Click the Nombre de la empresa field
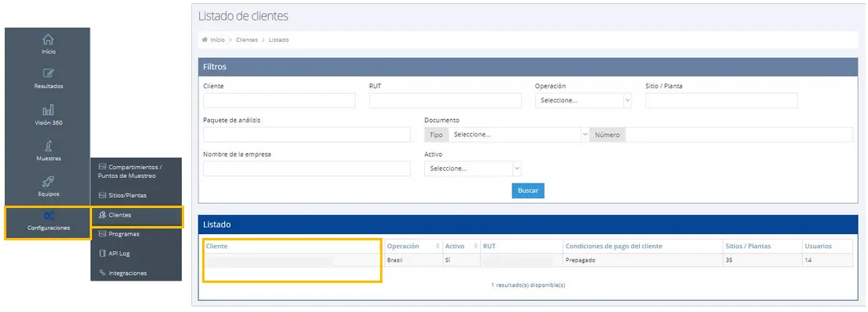 coord(307,169)
